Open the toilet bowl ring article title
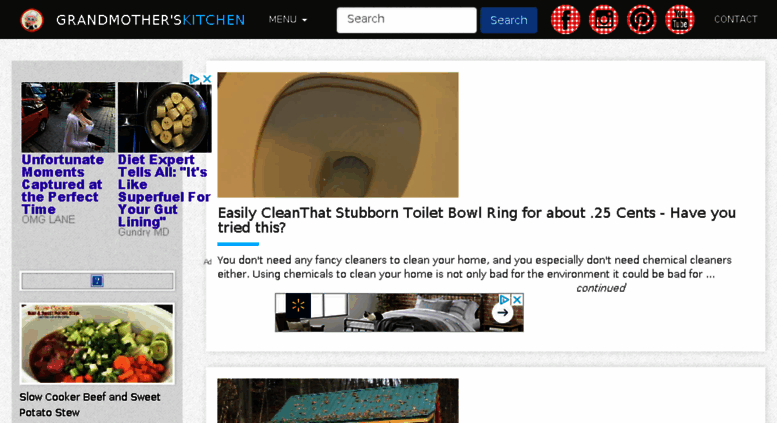 (x=477, y=220)
